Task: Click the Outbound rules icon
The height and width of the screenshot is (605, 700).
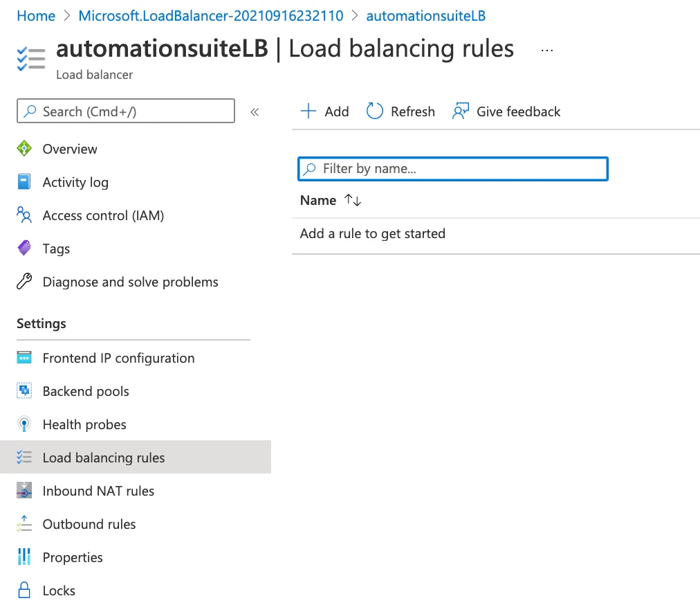Action: pos(24,524)
